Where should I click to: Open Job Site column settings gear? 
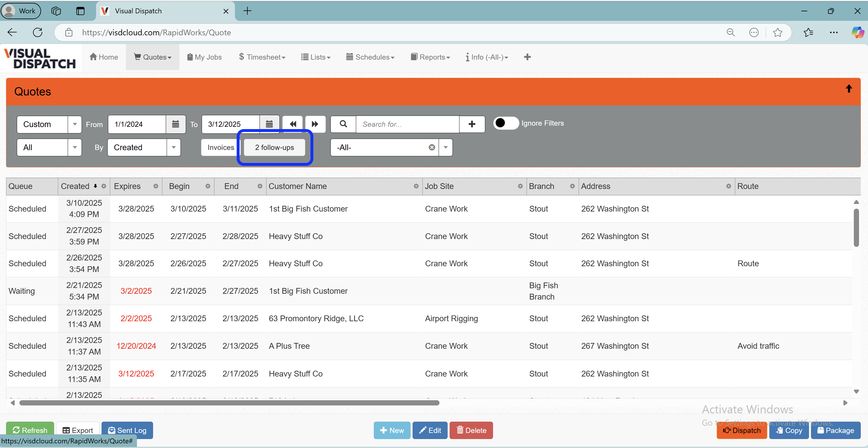pos(520,186)
